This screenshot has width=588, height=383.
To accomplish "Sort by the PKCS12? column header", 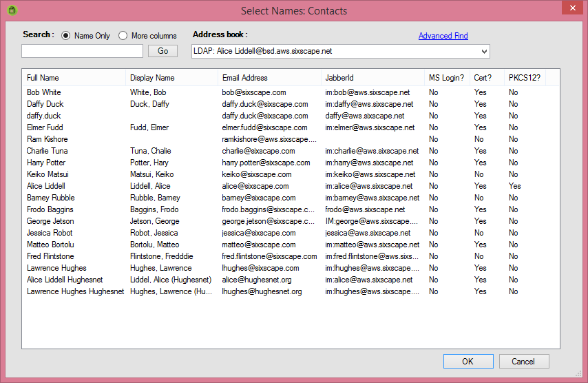I will pyautogui.click(x=524, y=78).
